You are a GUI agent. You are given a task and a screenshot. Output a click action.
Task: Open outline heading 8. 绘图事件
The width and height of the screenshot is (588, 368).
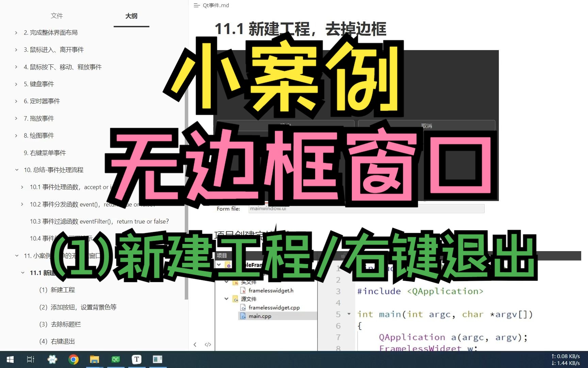(x=39, y=136)
